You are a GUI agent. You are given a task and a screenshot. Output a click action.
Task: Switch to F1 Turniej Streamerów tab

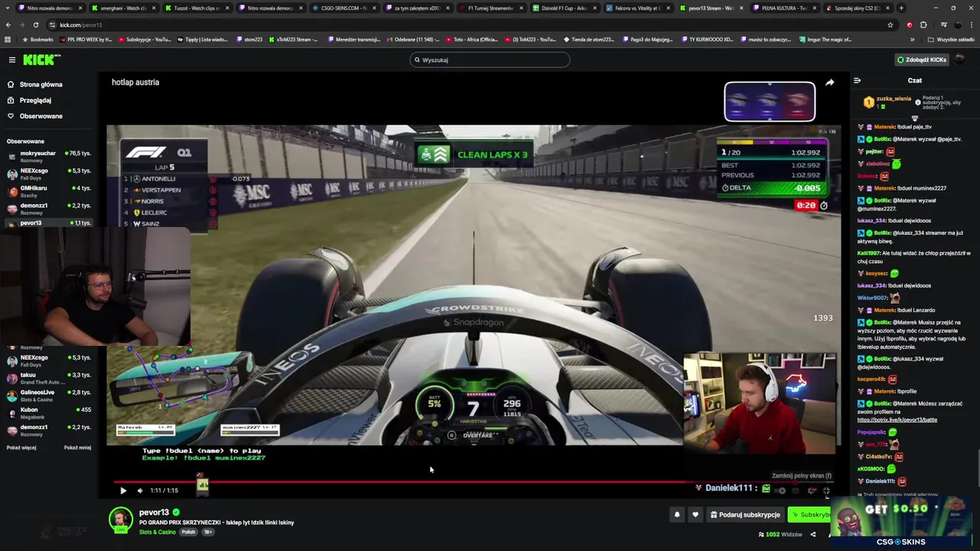click(x=490, y=8)
